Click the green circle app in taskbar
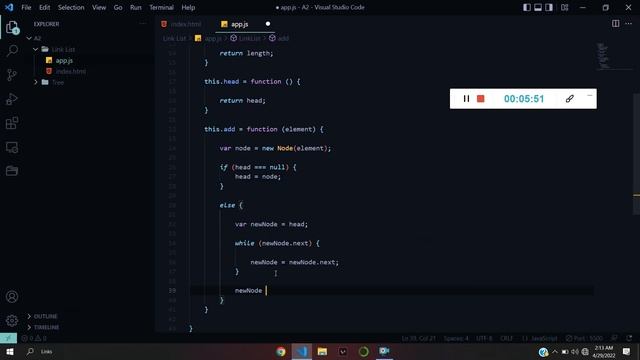 (363, 351)
